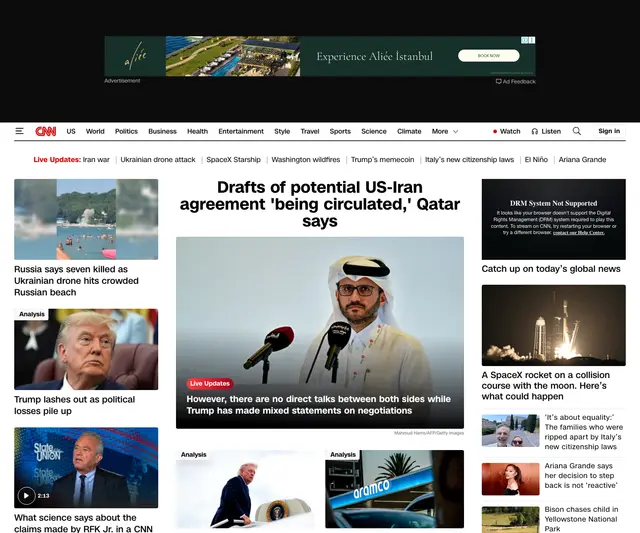
Task: Open El Niño topic link
Action: tap(536, 160)
